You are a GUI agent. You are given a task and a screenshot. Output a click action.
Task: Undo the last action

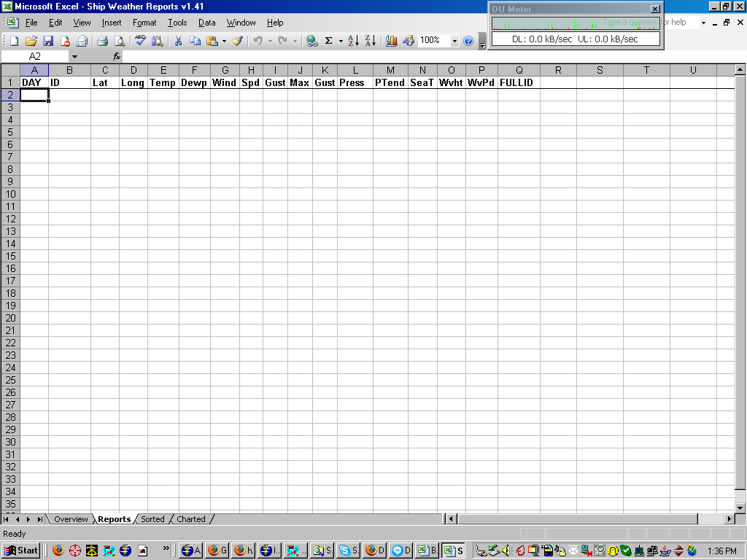(258, 41)
